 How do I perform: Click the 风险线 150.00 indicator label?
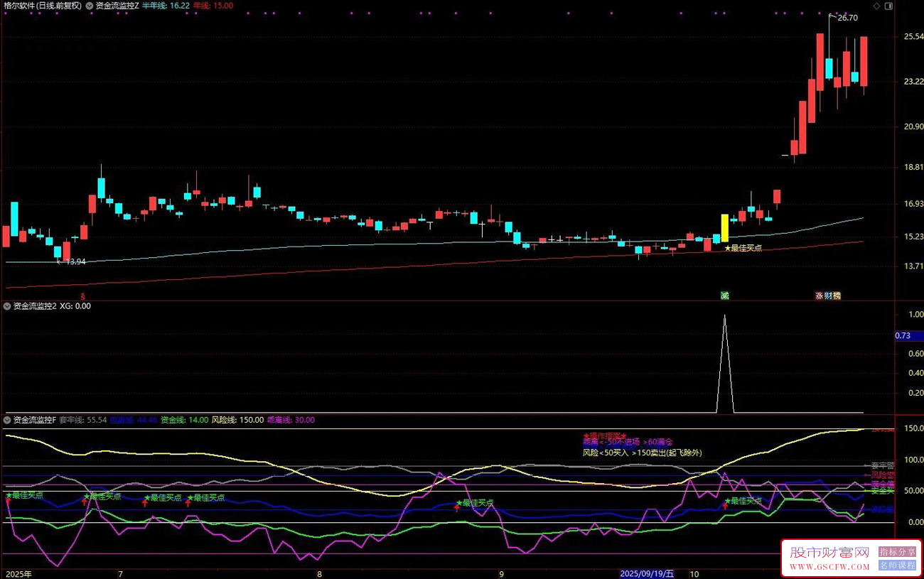[x=237, y=420]
